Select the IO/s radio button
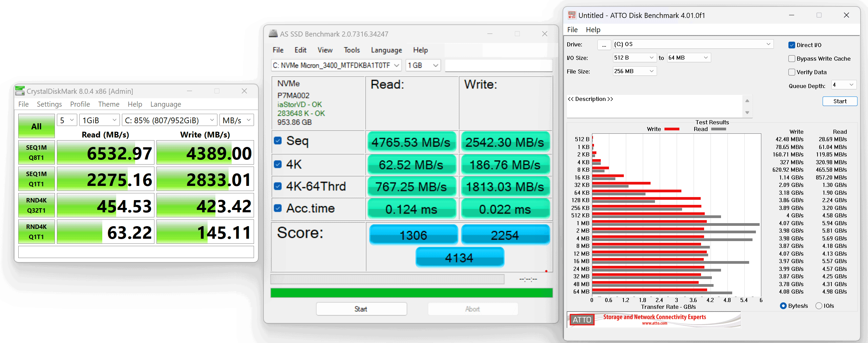 819,306
